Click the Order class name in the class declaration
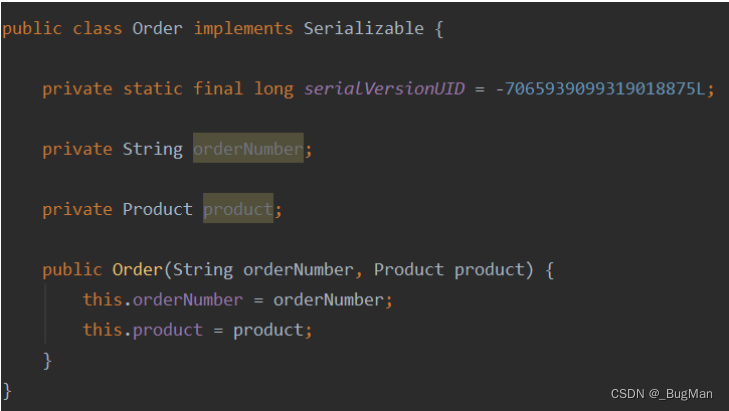Screen dimensions: 729x411 [x=157, y=28]
